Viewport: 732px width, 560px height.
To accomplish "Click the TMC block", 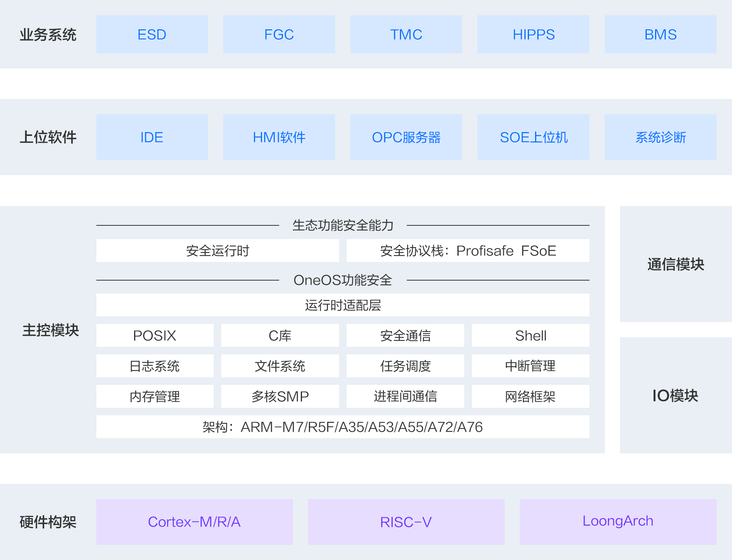I will coord(406,34).
